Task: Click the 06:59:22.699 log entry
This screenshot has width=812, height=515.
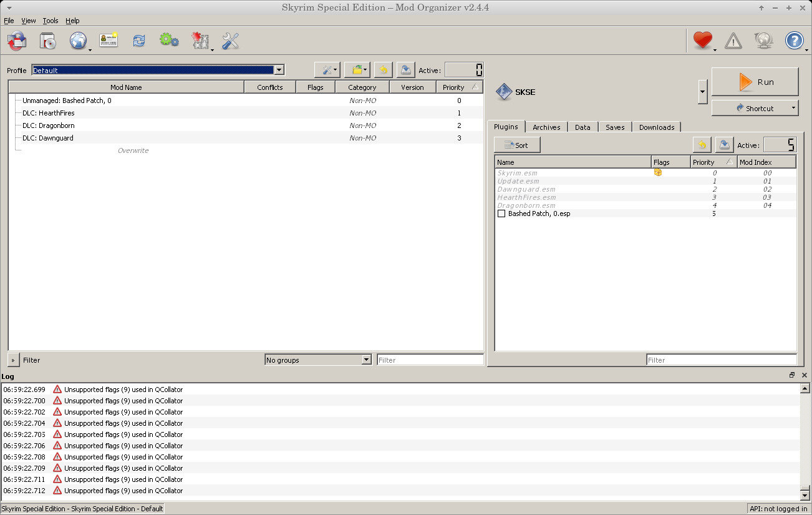Action: click(400, 390)
